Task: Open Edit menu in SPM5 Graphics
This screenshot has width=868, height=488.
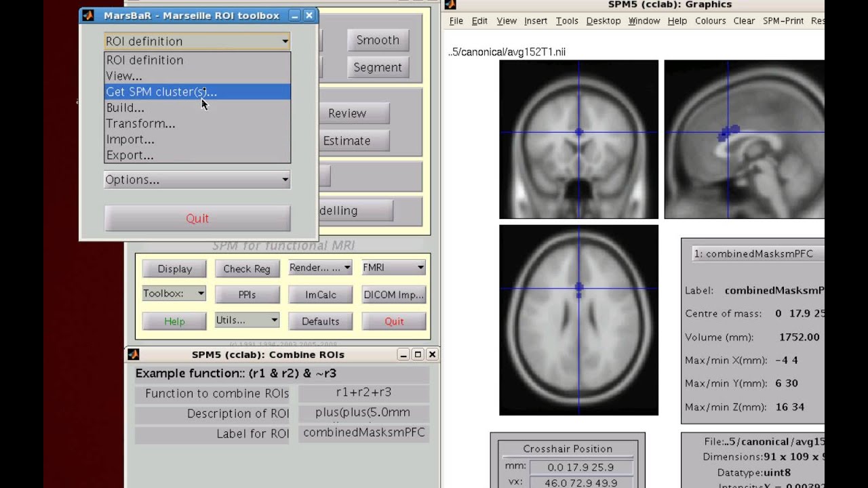Action: pyautogui.click(x=479, y=21)
